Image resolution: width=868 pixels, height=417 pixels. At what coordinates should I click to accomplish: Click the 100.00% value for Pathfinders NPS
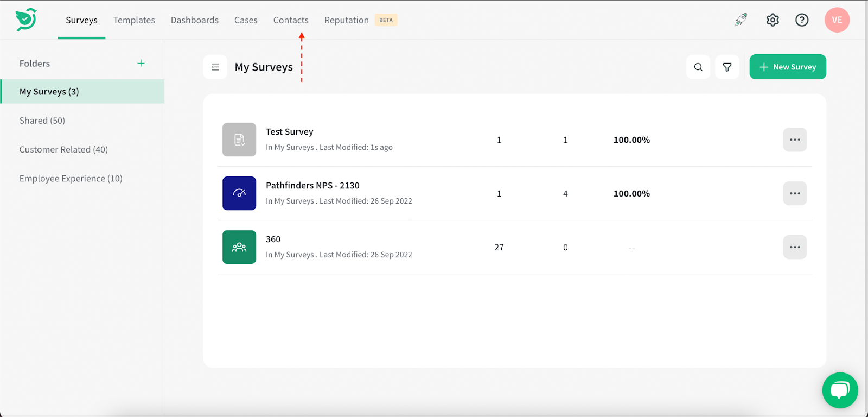pyautogui.click(x=631, y=194)
